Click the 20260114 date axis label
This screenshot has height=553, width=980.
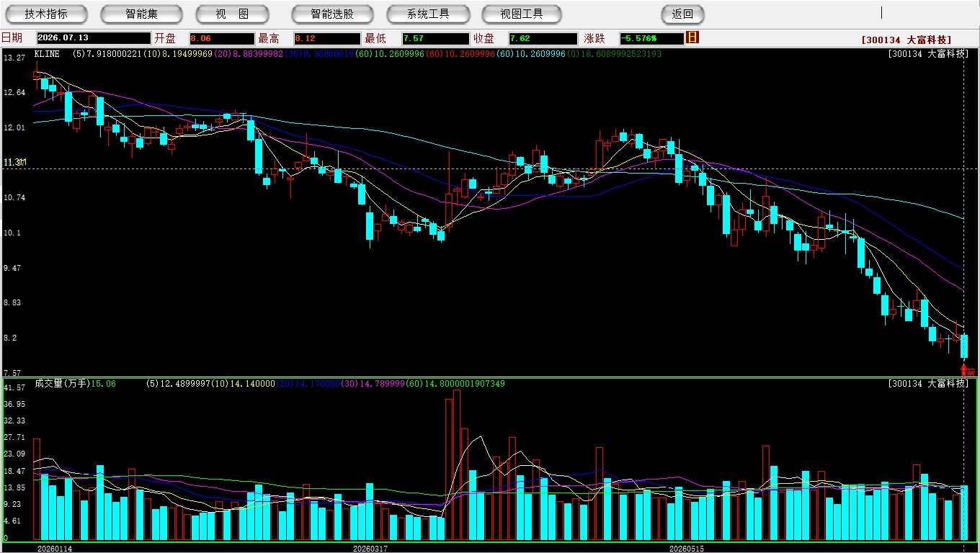(x=55, y=549)
